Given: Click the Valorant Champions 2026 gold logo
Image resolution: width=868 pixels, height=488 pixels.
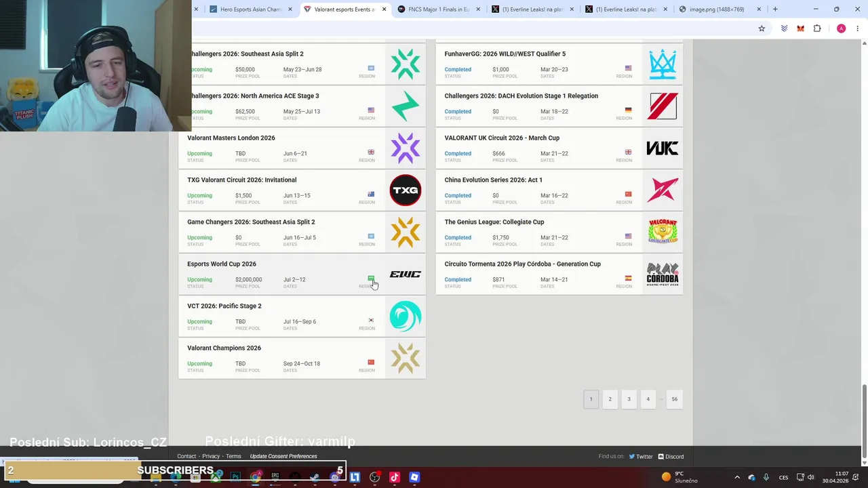Looking at the screenshot, I should (x=406, y=358).
